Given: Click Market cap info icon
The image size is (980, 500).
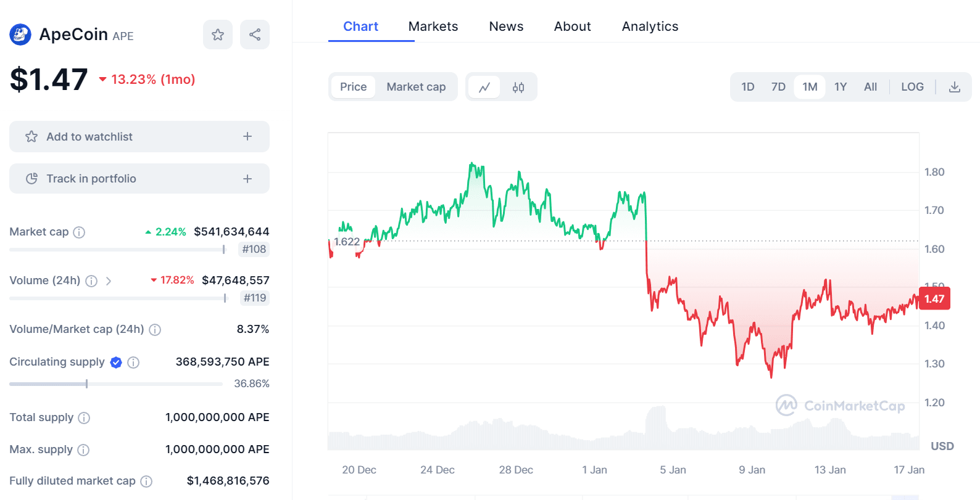Looking at the screenshot, I should [79, 232].
